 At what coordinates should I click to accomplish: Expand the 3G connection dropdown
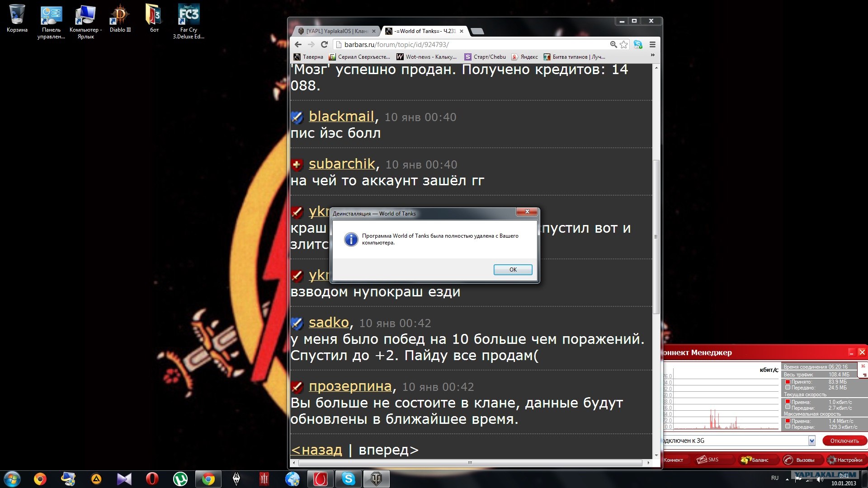point(811,441)
